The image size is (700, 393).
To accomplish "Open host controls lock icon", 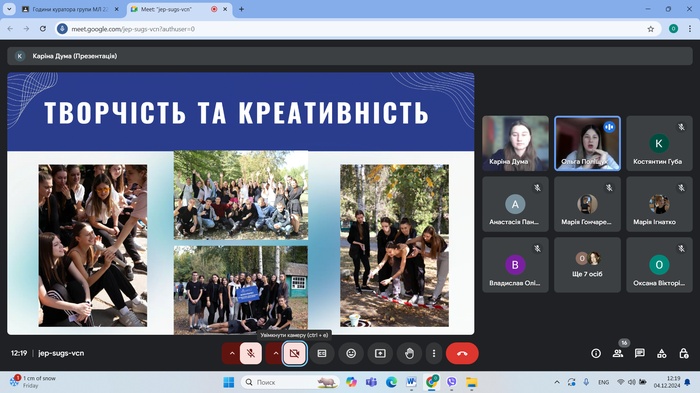I will [683, 353].
